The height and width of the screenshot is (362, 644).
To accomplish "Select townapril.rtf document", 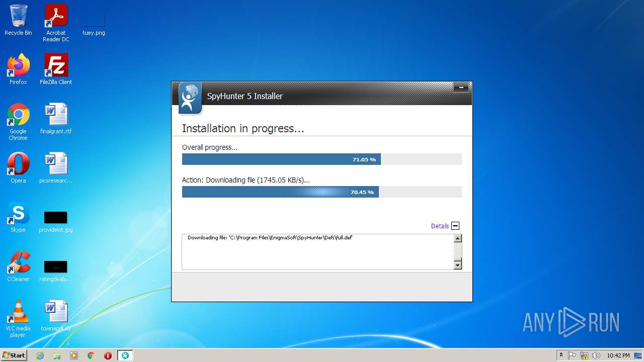I will [x=56, y=316].
